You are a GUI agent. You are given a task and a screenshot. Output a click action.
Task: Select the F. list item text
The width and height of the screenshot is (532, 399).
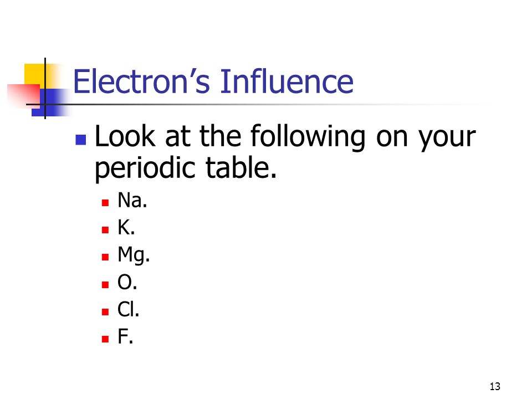125,336
